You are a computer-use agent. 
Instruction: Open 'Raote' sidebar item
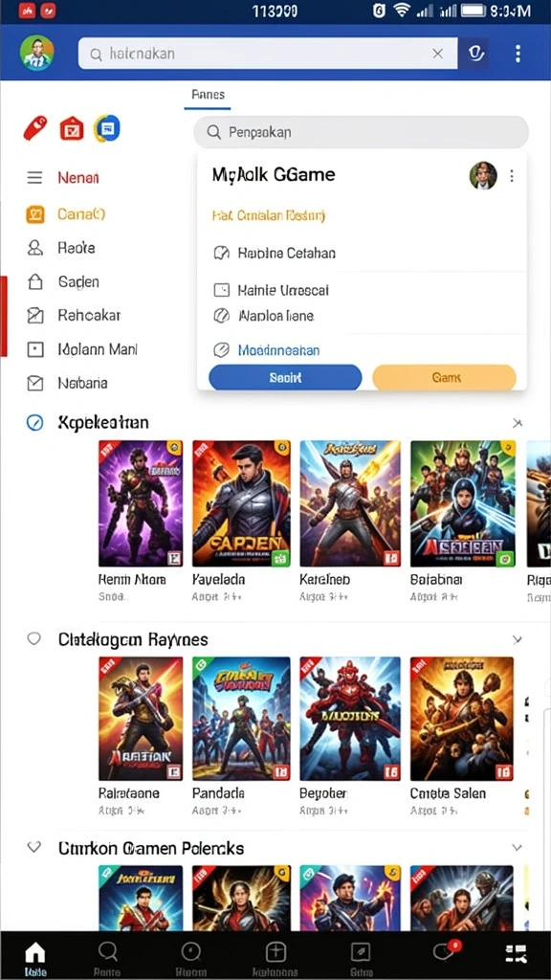coord(60,248)
